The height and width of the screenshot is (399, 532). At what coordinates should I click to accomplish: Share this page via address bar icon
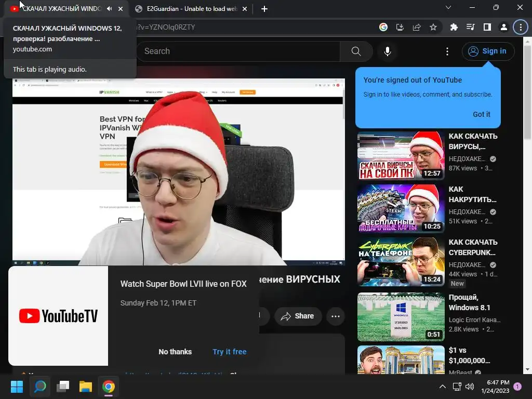pyautogui.click(x=417, y=27)
